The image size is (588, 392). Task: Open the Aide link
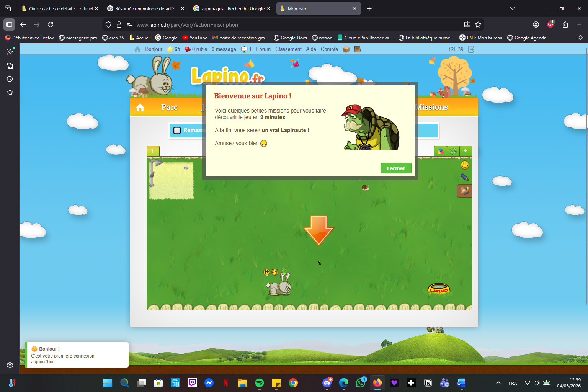click(x=311, y=49)
